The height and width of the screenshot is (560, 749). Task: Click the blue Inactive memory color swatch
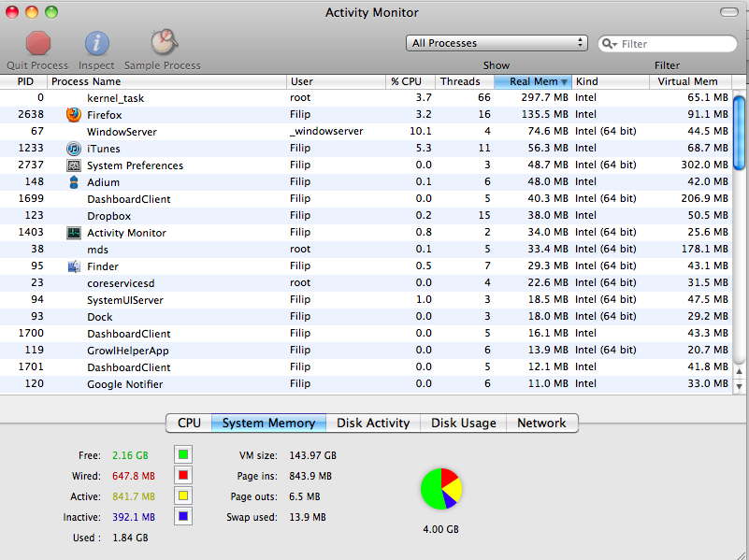(x=183, y=516)
